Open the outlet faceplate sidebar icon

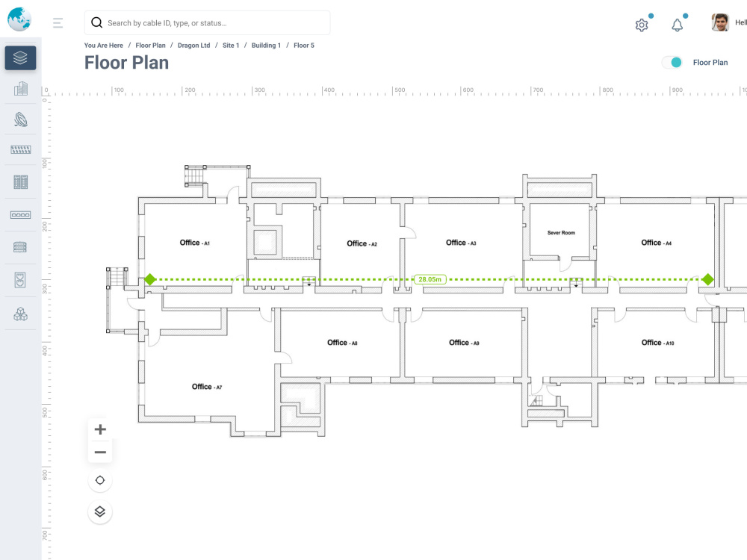20,280
